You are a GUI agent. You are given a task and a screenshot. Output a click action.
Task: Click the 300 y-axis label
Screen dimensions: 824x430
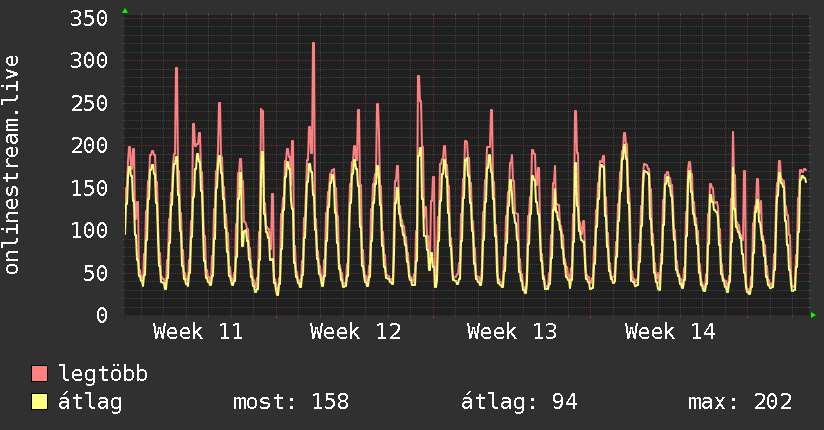(89, 60)
